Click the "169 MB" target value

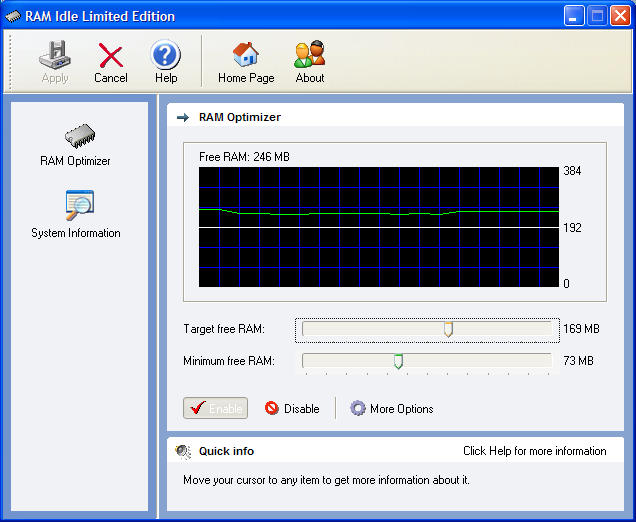(x=581, y=329)
